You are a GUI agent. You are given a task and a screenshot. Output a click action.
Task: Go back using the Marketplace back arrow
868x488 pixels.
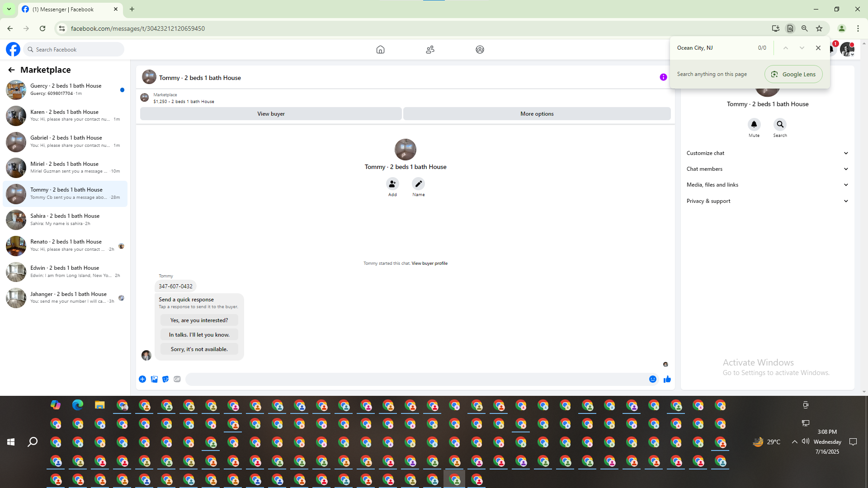[11, 70]
